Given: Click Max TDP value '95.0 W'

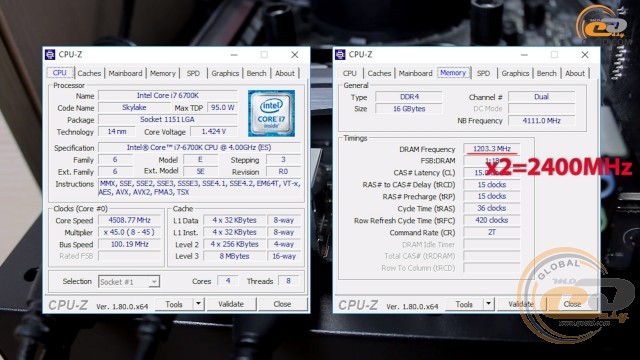Looking at the screenshot, I should [x=222, y=108].
